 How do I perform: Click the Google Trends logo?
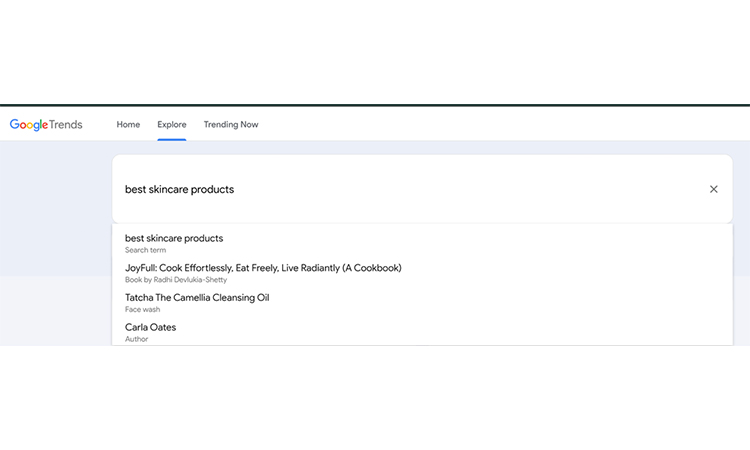coord(46,124)
